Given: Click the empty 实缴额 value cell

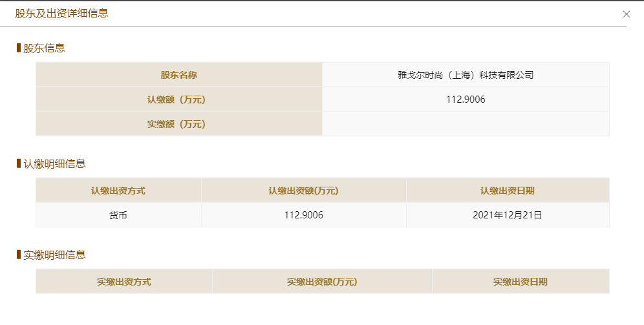Looking at the screenshot, I should point(466,124).
